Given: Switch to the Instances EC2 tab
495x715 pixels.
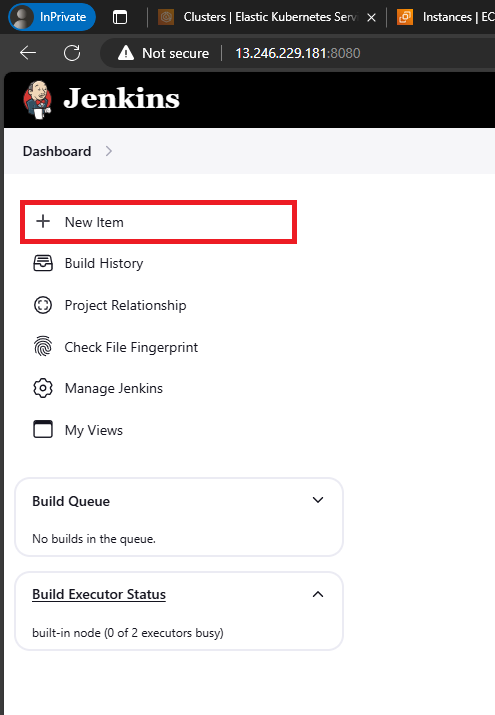Looking at the screenshot, I should pyautogui.click(x=445, y=17).
